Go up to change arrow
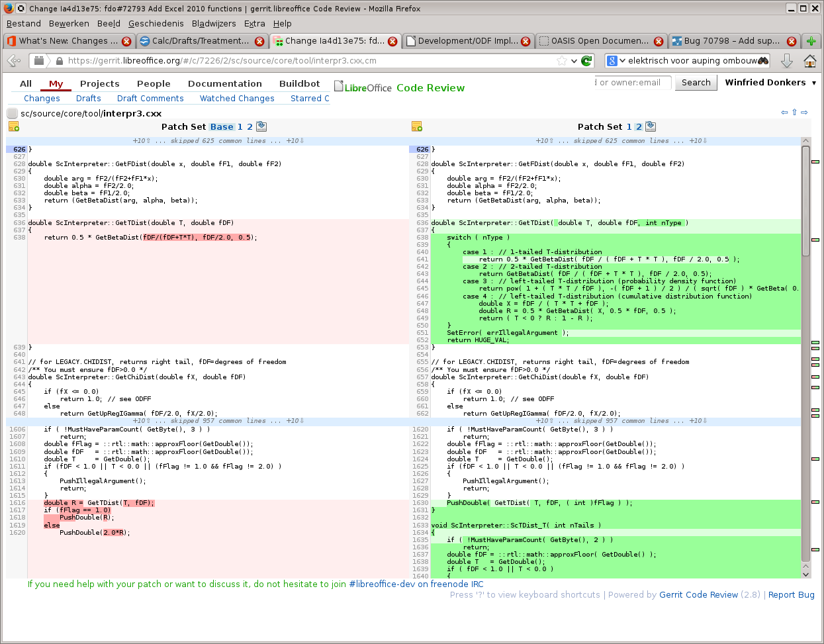Viewport: 824px width, 644px height. click(x=794, y=113)
